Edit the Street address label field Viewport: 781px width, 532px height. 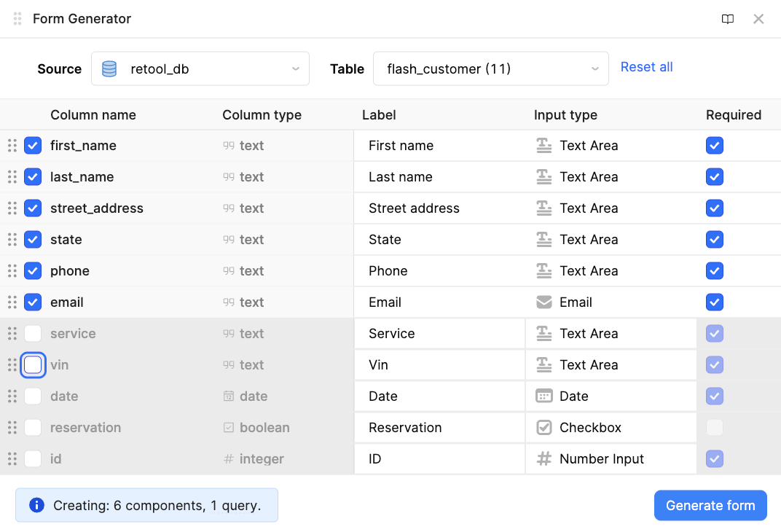click(439, 208)
